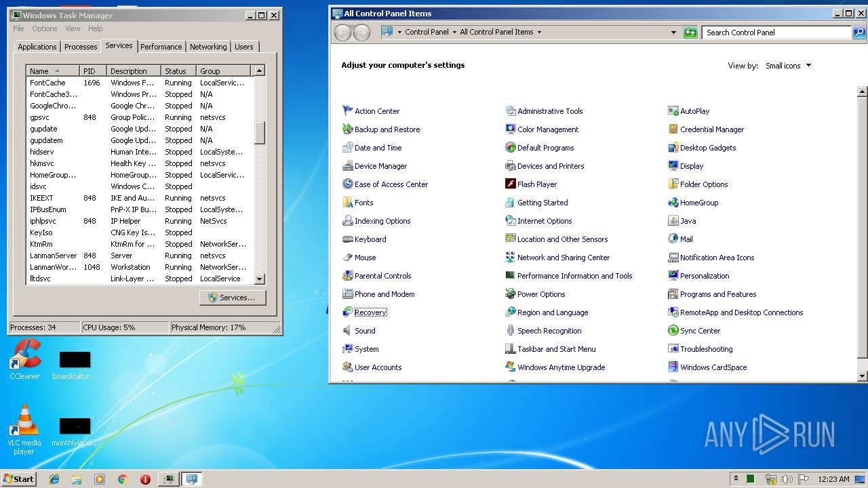Click Default Programs icon
868x488 pixels.
click(511, 147)
